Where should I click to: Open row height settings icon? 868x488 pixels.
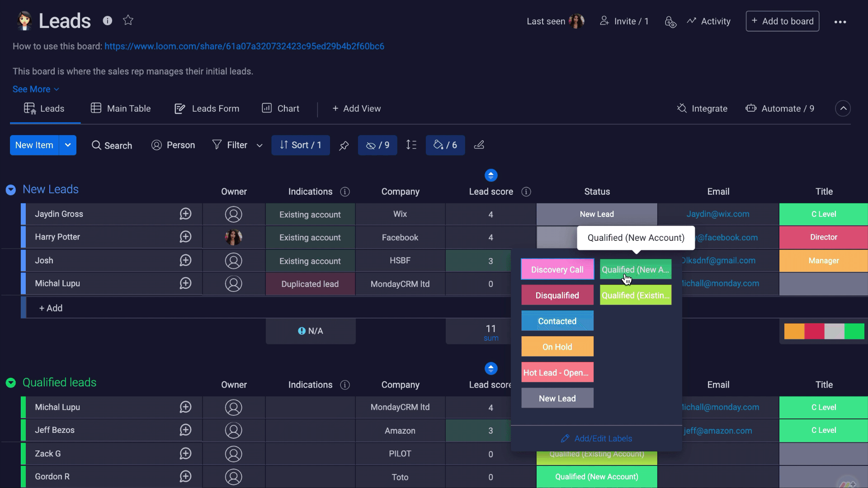(x=411, y=145)
